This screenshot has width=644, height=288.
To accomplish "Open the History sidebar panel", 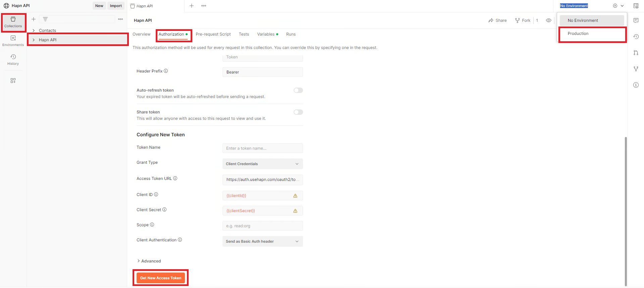I will 13,60.
